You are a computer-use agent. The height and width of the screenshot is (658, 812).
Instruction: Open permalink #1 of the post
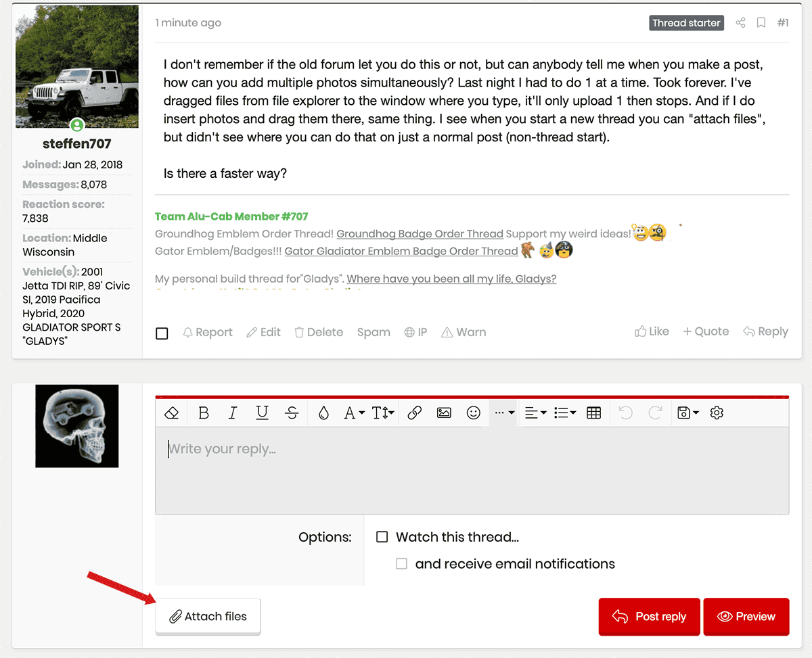783,23
